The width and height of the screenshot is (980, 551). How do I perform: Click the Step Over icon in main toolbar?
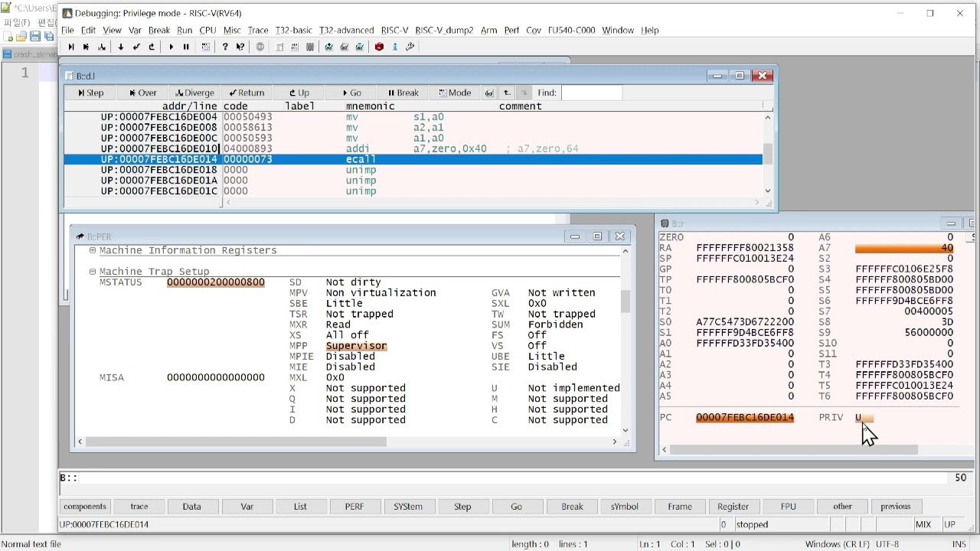(86, 47)
